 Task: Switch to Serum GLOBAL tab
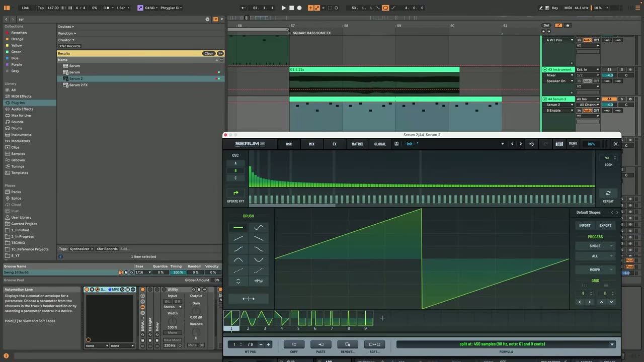(x=380, y=144)
